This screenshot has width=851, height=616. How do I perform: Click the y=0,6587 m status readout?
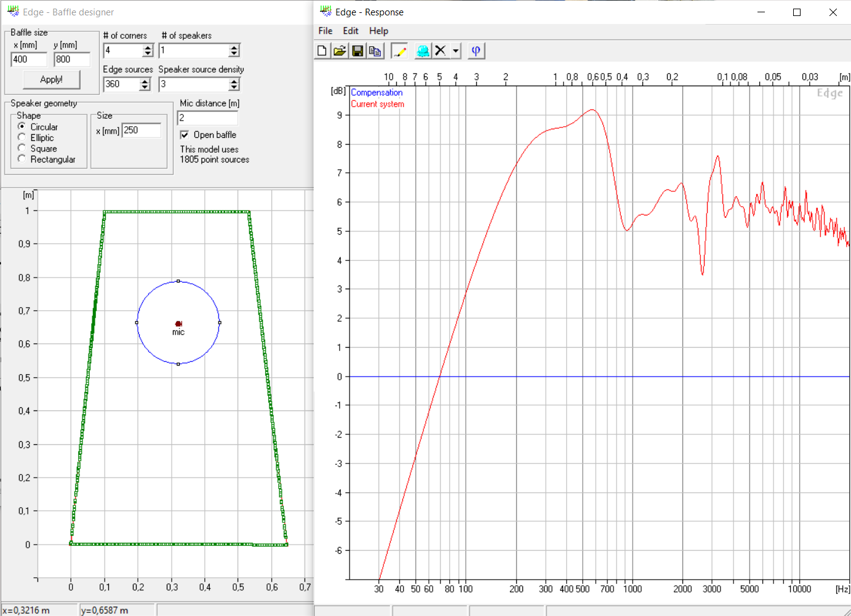click(x=105, y=610)
